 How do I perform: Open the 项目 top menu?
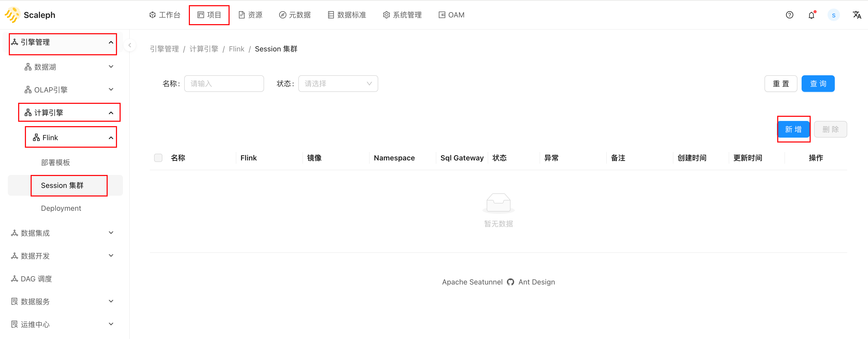point(209,15)
